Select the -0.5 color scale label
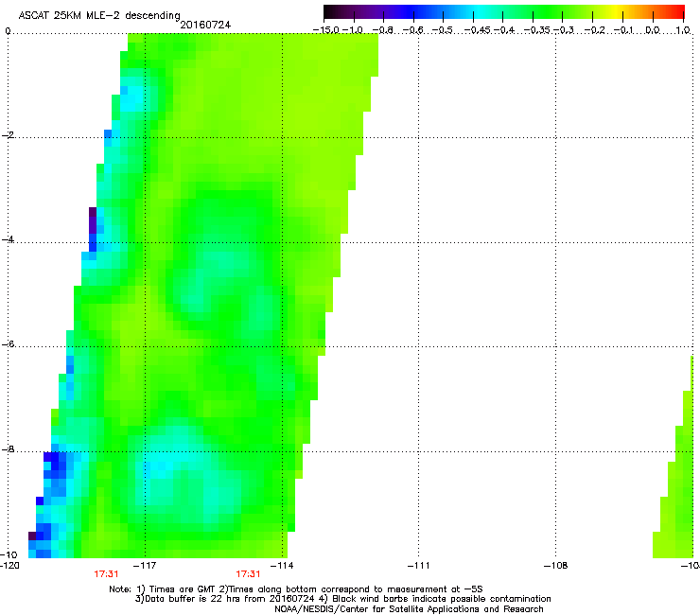700x615 pixels. [443, 30]
